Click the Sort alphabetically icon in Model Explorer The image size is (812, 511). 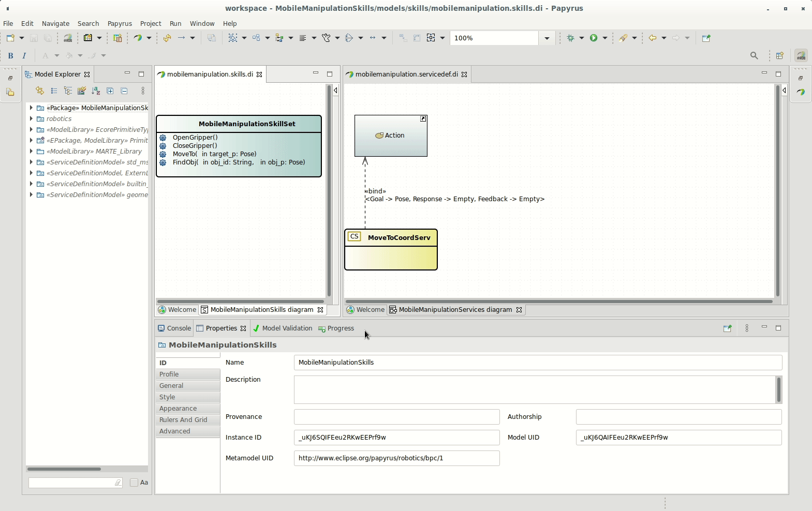(96, 91)
